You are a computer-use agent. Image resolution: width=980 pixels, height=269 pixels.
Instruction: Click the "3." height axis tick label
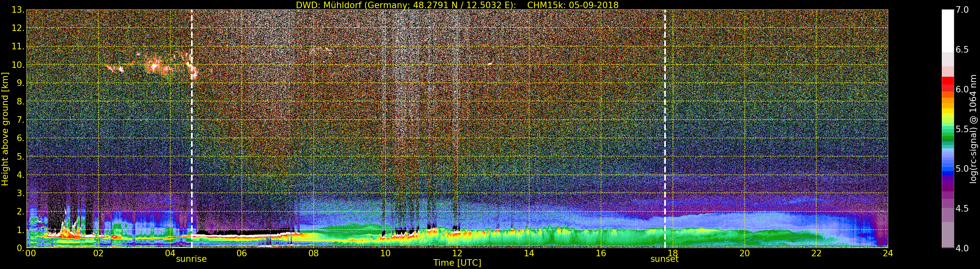click(x=20, y=193)
